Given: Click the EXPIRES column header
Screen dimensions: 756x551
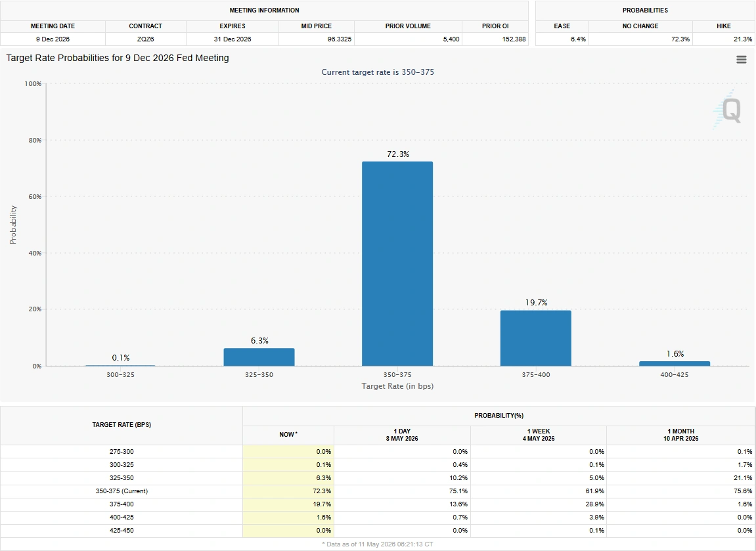Looking at the screenshot, I should 233,26.
